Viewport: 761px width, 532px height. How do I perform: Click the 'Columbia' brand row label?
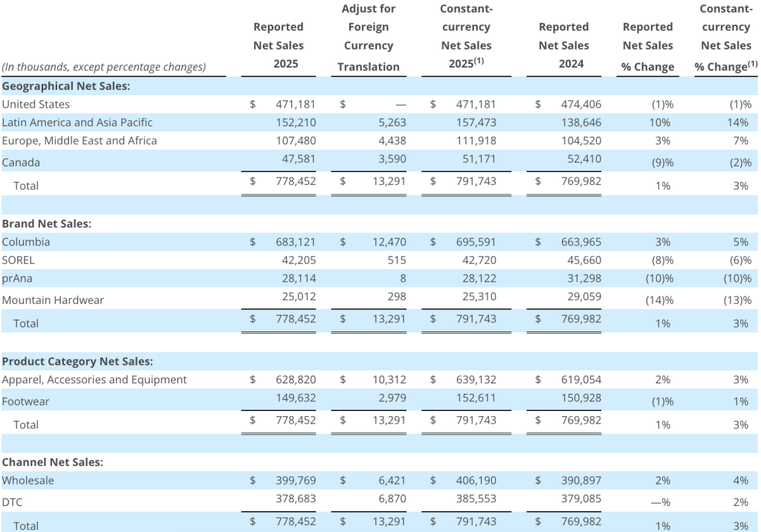point(26,241)
